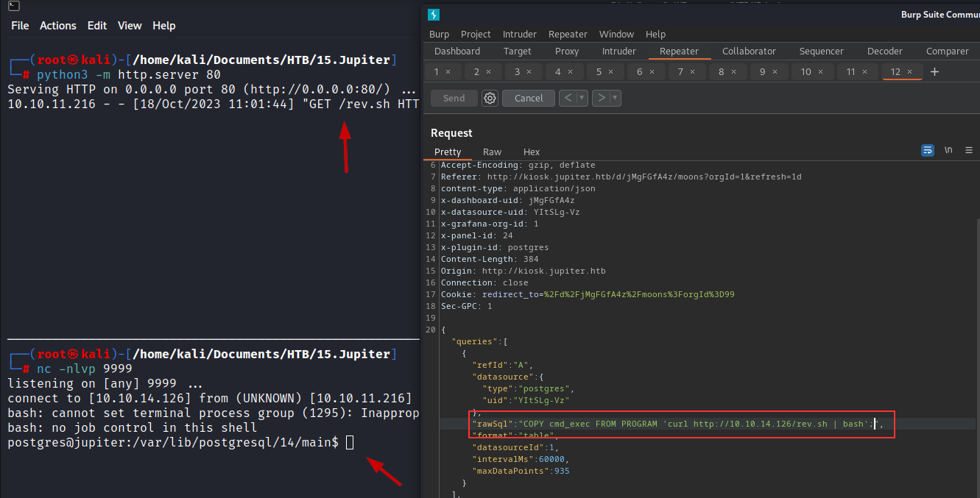Image resolution: width=980 pixels, height=498 pixels.
Task: Open the terminal Edit menu
Action: tap(97, 26)
